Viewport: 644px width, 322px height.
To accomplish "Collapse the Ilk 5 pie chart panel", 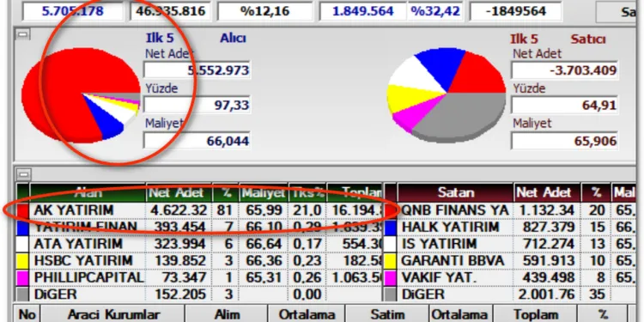I will pos(22,35).
